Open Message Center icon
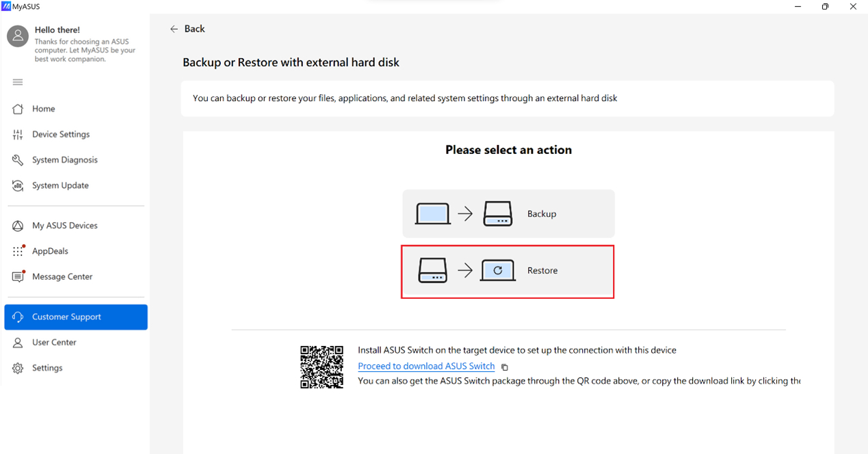The image size is (868, 454). pyautogui.click(x=18, y=277)
